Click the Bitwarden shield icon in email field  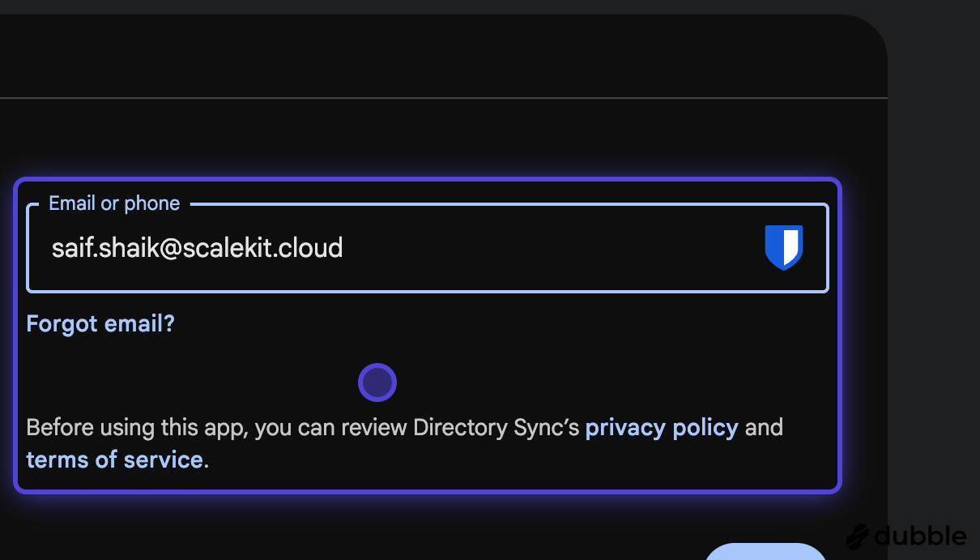783,247
